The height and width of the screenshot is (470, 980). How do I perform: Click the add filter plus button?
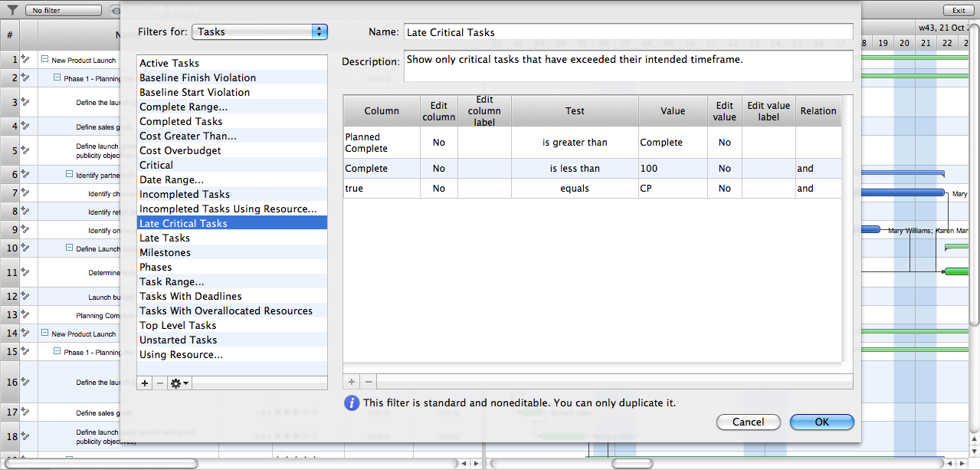(145, 383)
